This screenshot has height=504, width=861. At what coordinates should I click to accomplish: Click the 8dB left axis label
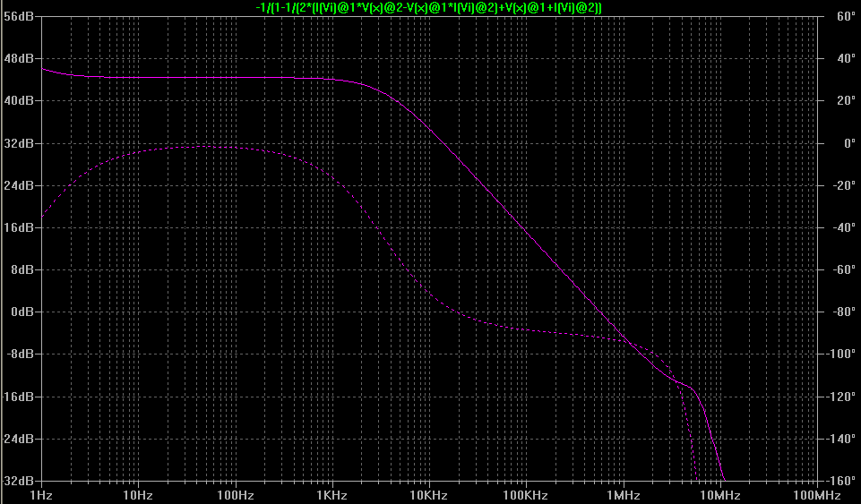click(22, 269)
